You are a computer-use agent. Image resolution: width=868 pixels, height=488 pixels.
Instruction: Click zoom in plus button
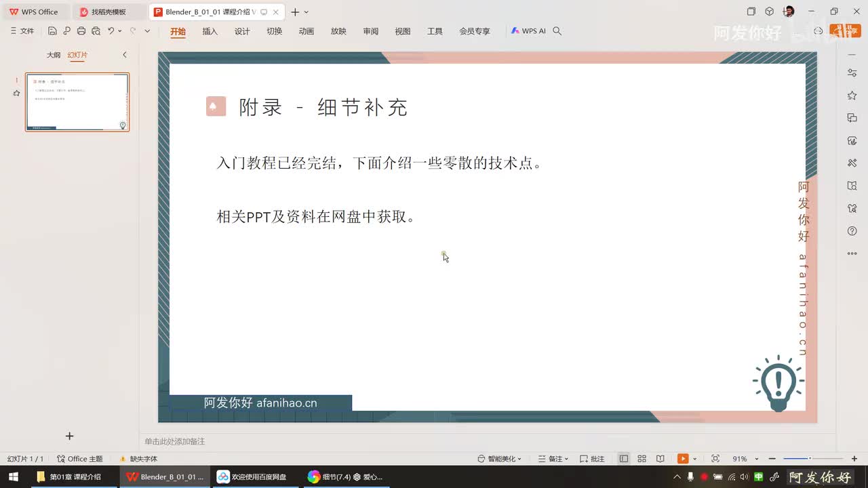854,459
